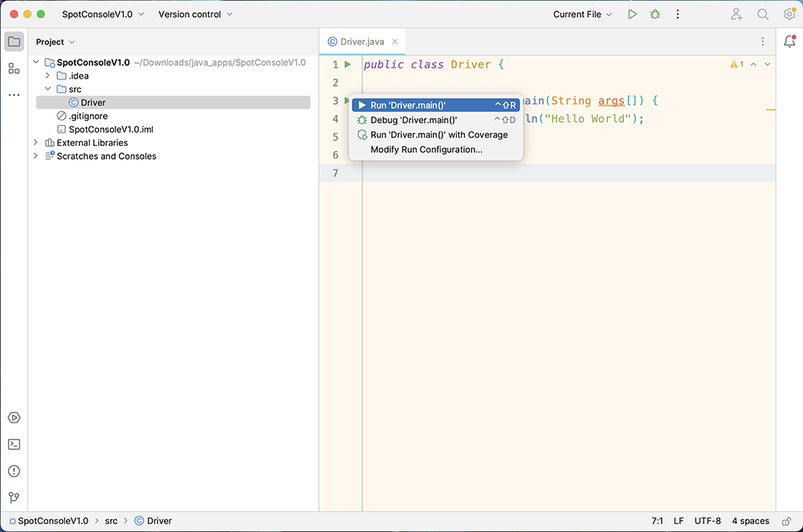
Task: Open Search Everywhere magnifier icon
Action: tap(763, 14)
